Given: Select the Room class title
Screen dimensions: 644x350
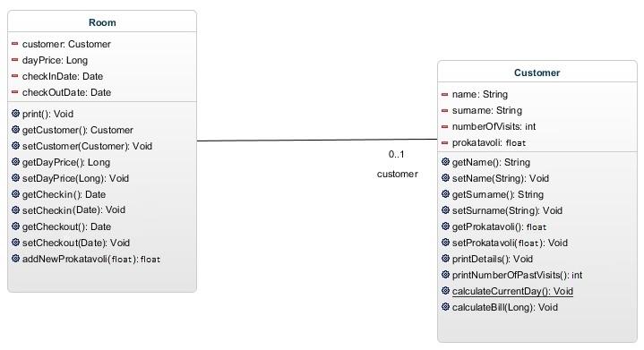Looking at the screenshot, I should 102,22.
